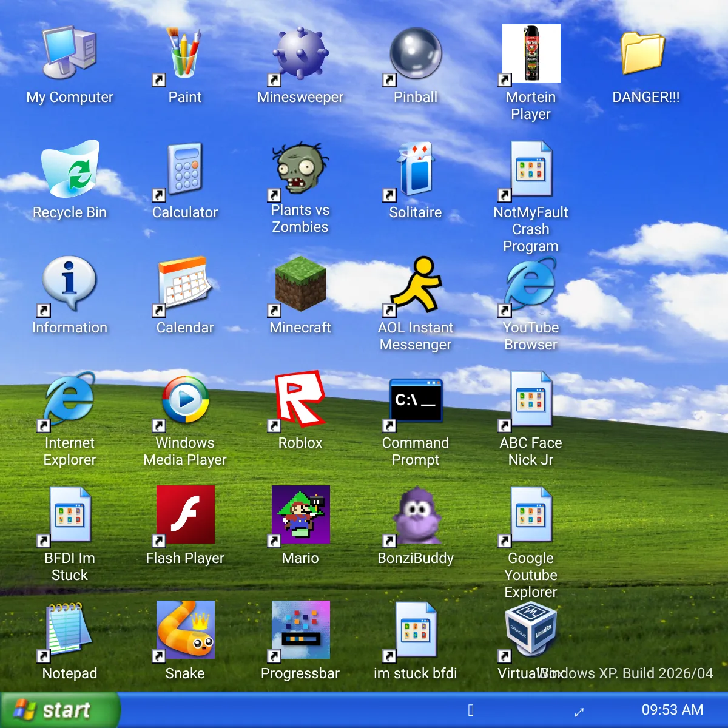Click the small tray icon left of arrows
The width and height of the screenshot is (728, 728).
471,710
